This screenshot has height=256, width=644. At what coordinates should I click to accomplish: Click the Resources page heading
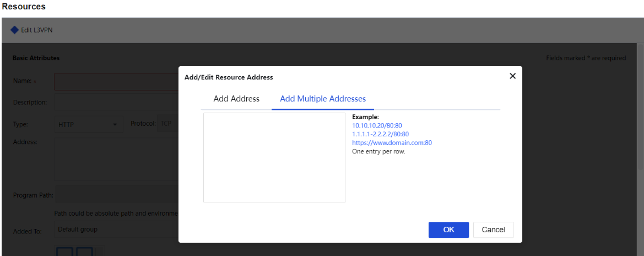click(x=24, y=7)
